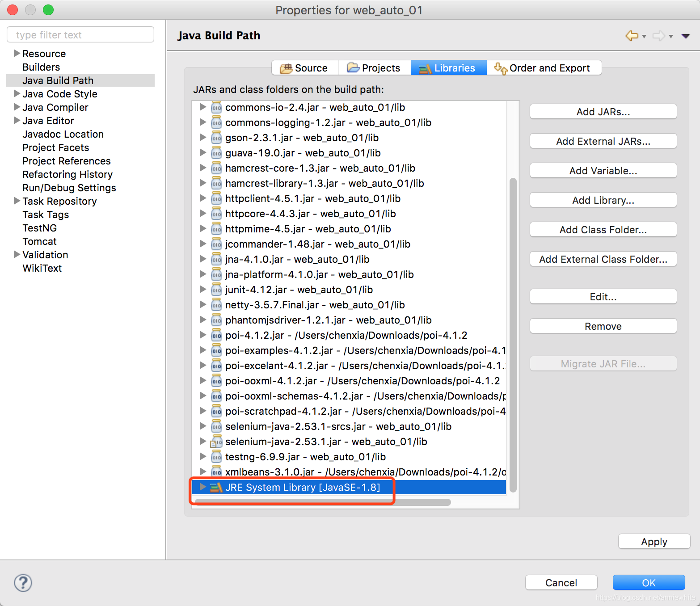700x606 pixels.
Task: Click the Add Variable... button
Action: [603, 171]
